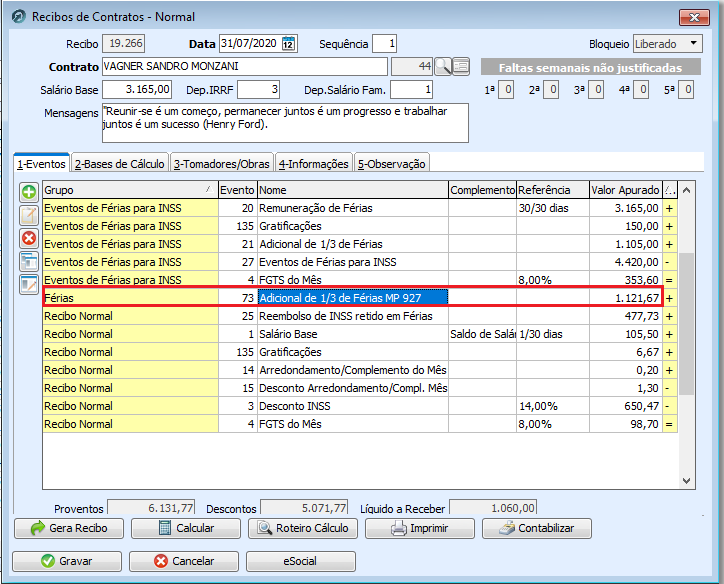Click the bottom sidebar edit-form icon
This screenshot has width=724, height=584.
coord(29,284)
